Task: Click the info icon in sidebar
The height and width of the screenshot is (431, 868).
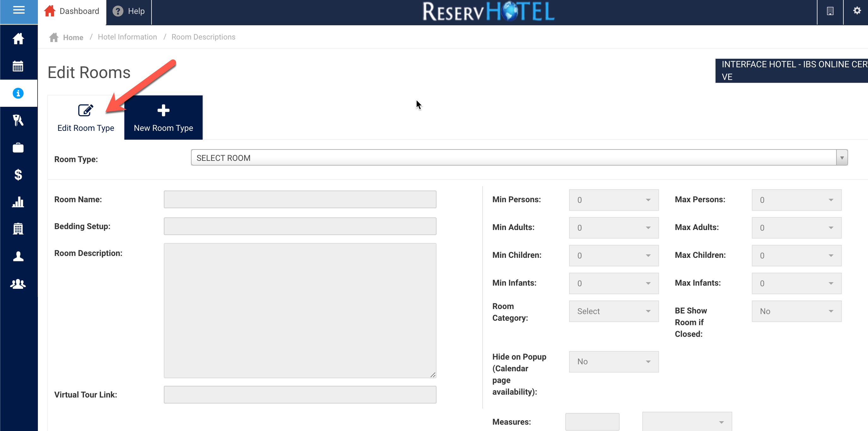Action: 18,94
